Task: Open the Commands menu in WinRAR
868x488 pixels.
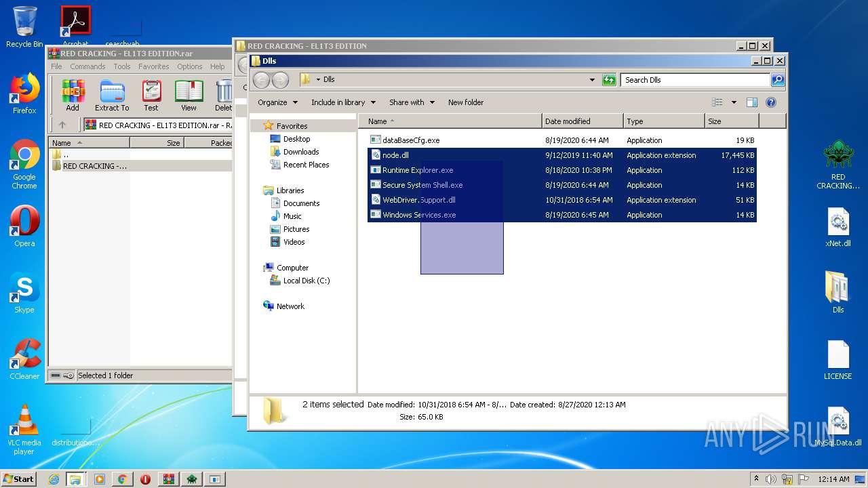Action: [87, 66]
